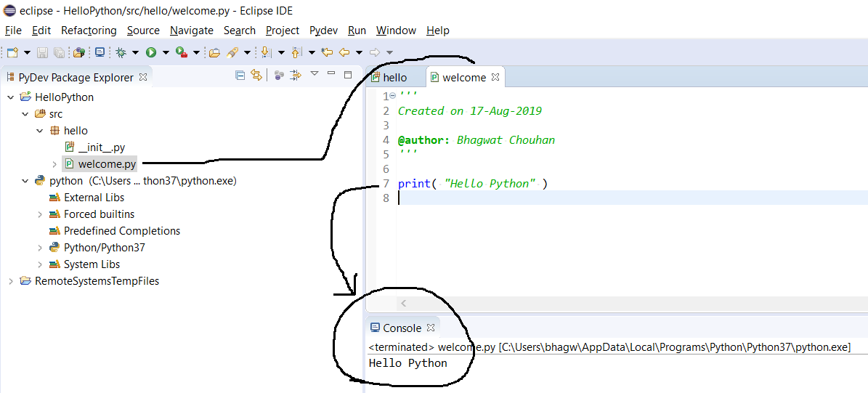Screen dimensions: 868x393
Task: Open the Back history dropdown arrow
Action: 360,52
